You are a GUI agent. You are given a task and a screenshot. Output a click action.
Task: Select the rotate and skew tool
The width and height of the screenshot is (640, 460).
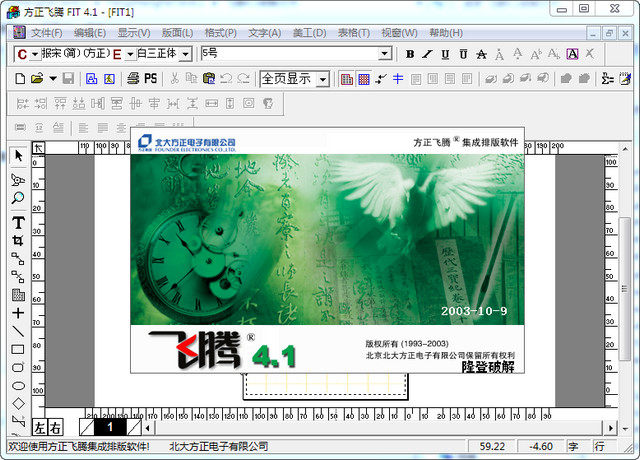[x=18, y=180]
